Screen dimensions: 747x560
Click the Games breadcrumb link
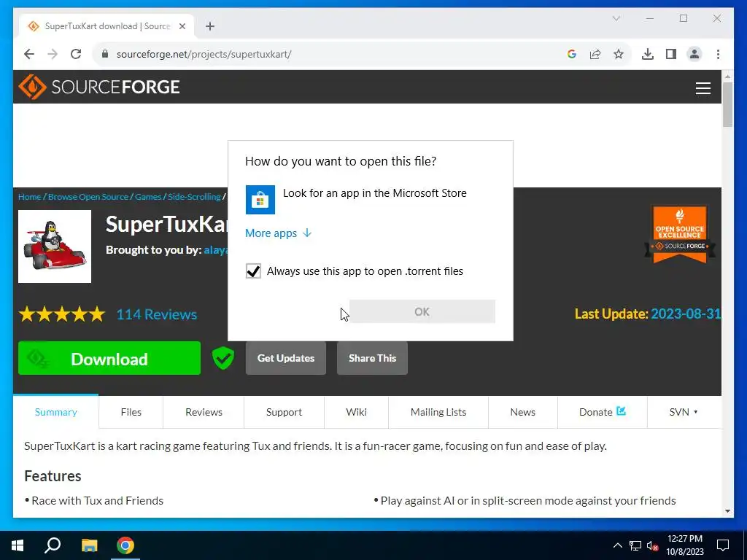(148, 197)
